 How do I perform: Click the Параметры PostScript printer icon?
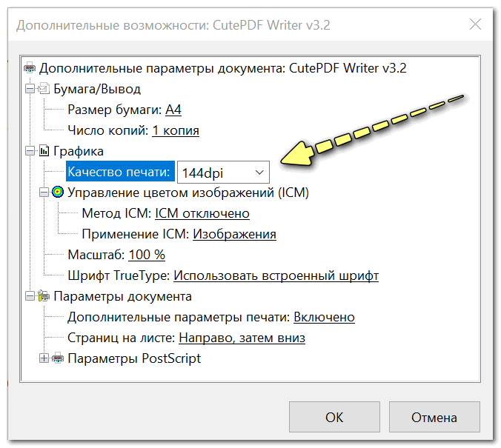[58, 358]
